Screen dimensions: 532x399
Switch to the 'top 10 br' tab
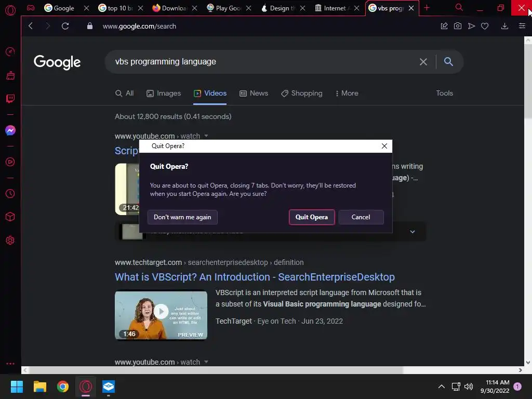[x=116, y=8]
